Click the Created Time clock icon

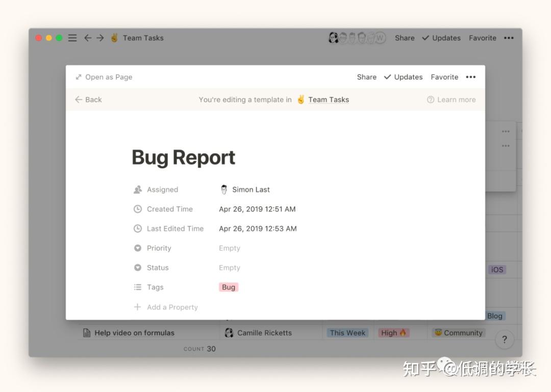[x=137, y=209]
